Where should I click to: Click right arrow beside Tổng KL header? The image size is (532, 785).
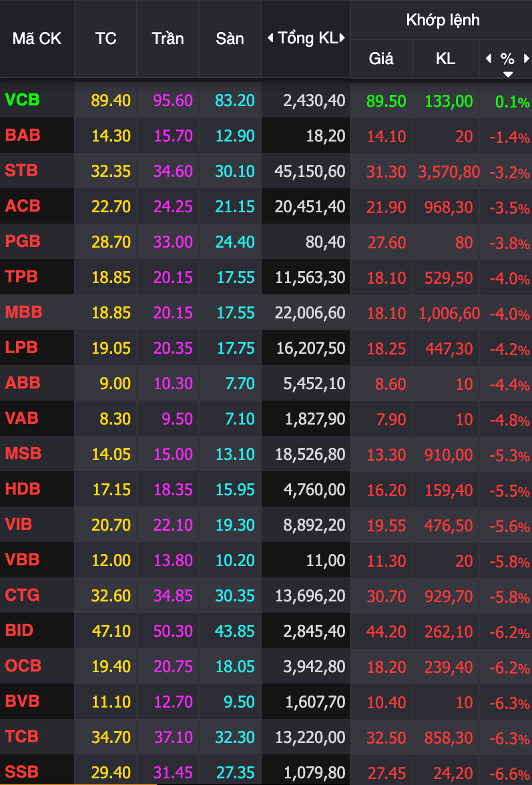[342, 38]
